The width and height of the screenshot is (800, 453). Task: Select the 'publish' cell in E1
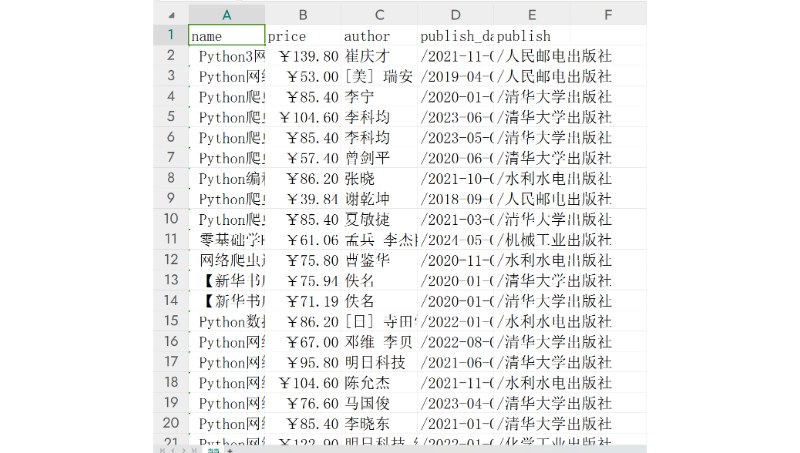pos(532,36)
